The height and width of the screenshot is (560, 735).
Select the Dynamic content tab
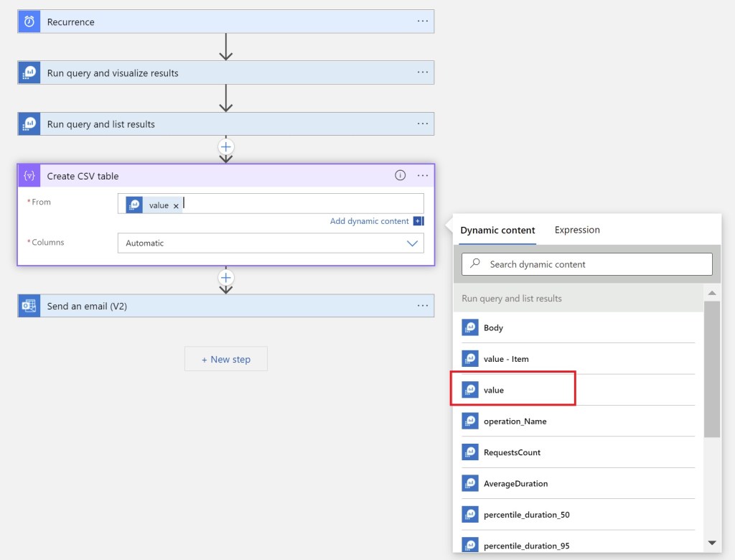(x=497, y=230)
